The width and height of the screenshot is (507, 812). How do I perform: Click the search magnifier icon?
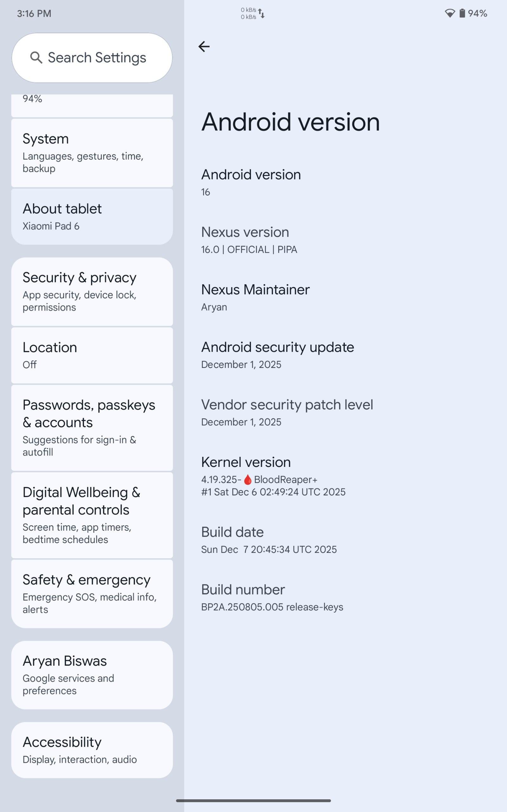[36, 58]
